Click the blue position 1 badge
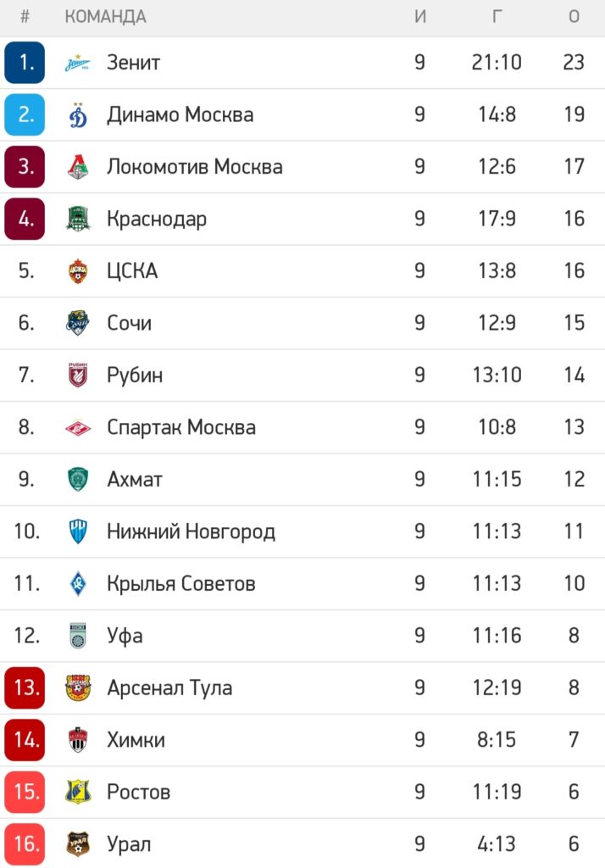Image resolution: width=605 pixels, height=868 pixels. (x=25, y=63)
